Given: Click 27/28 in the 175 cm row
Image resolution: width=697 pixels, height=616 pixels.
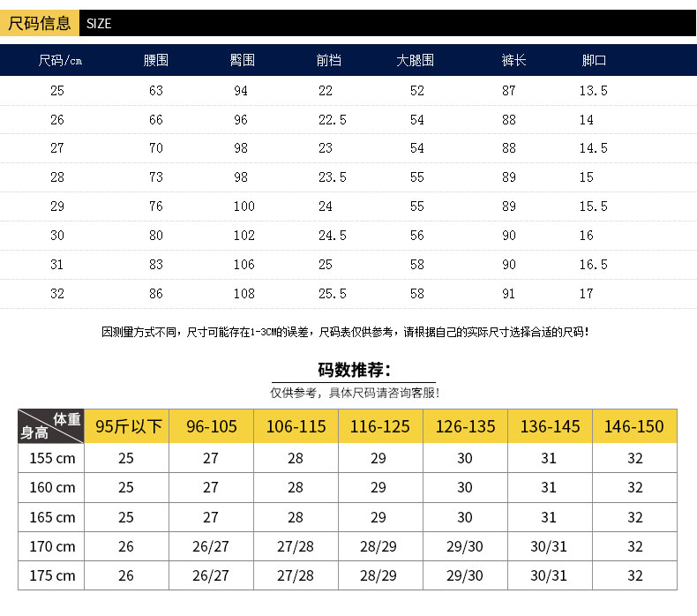Looking at the screenshot, I should tap(296, 575).
